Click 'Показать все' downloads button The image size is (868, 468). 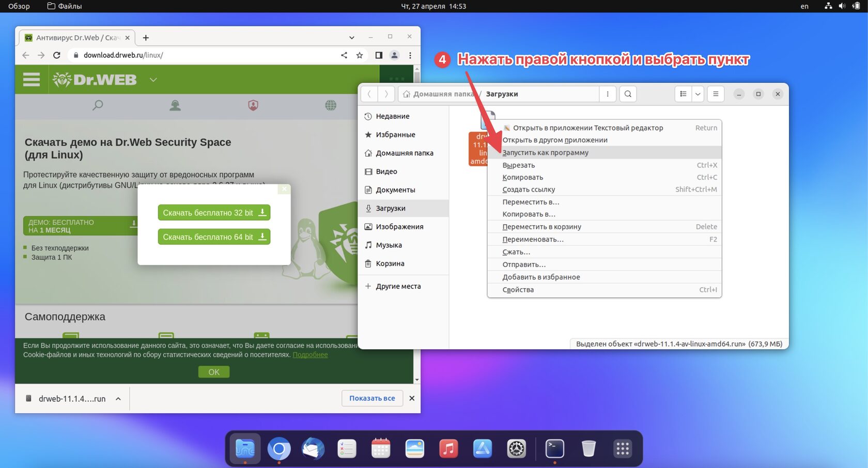coord(372,398)
